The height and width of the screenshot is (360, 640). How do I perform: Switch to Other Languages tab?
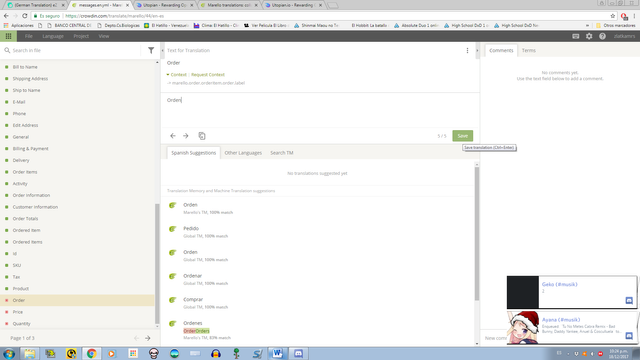coord(243,153)
